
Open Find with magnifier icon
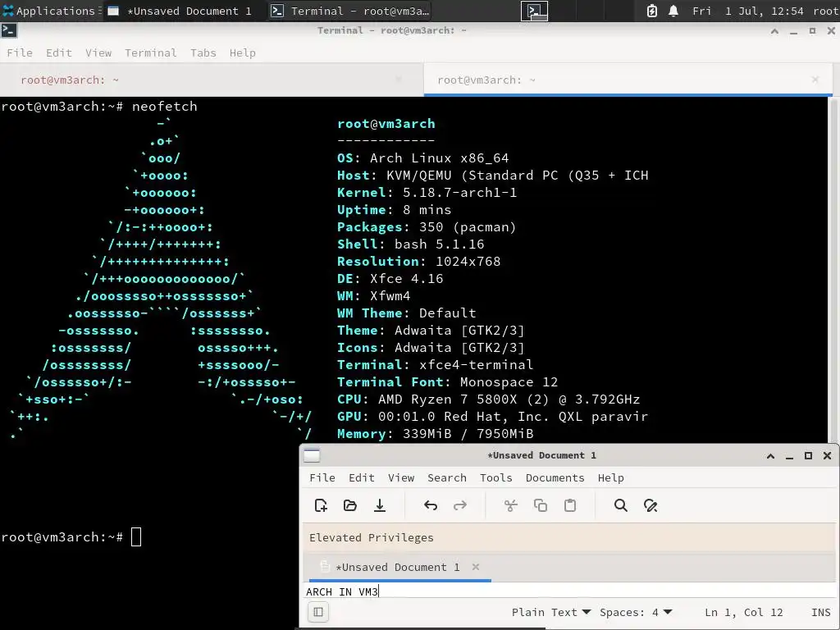coord(621,505)
